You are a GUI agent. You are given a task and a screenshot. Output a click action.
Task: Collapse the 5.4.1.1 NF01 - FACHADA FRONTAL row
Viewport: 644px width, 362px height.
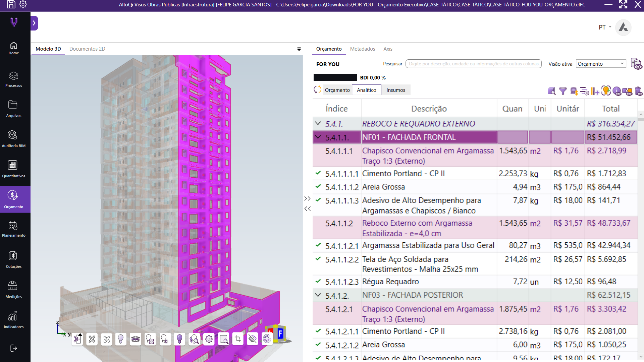[318, 137]
